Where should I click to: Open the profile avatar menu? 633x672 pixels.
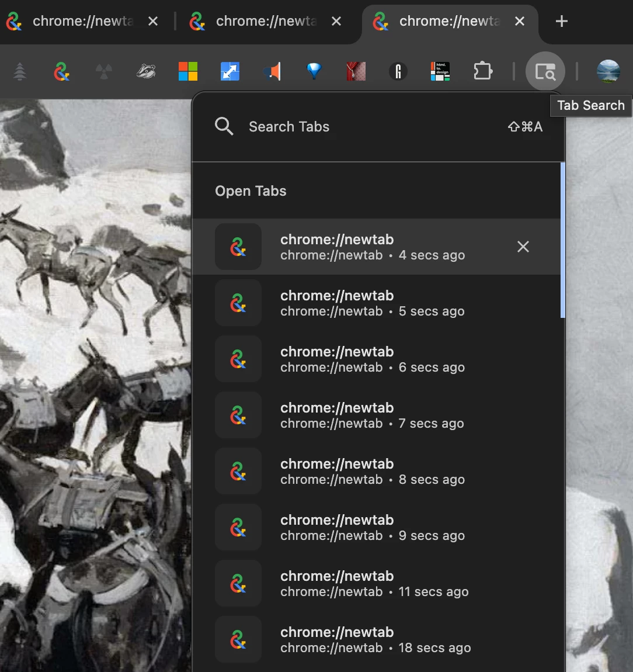(608, 71)
